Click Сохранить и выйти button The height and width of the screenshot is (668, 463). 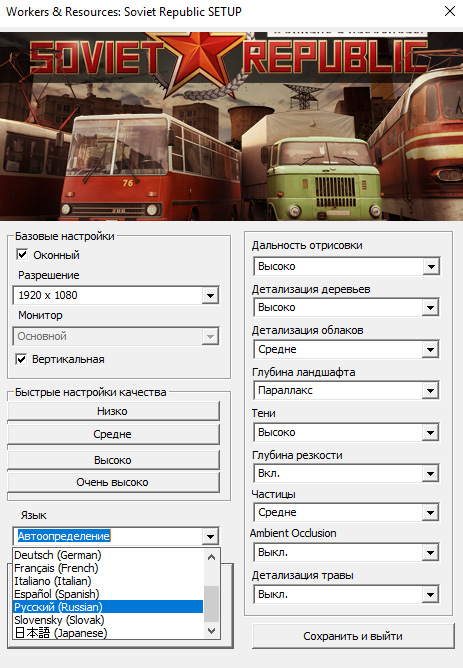coord(353,636)
